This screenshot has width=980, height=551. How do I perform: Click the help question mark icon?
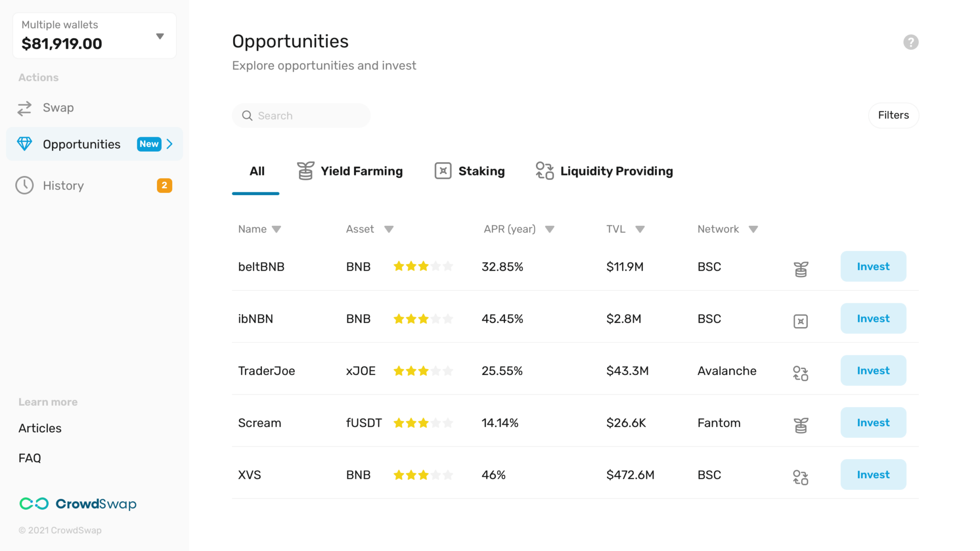[x=911, y=42]
